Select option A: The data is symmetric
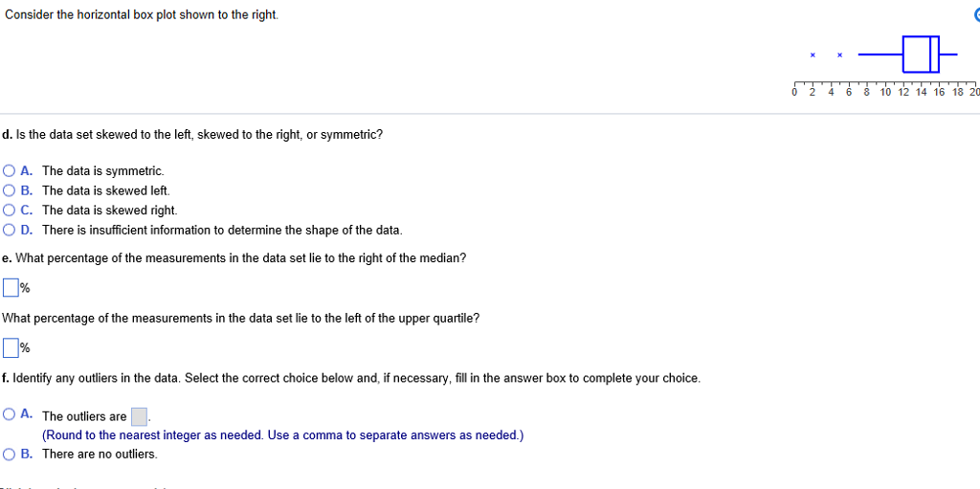This screenshot has width=980, height=489. (x=10, y=170)
